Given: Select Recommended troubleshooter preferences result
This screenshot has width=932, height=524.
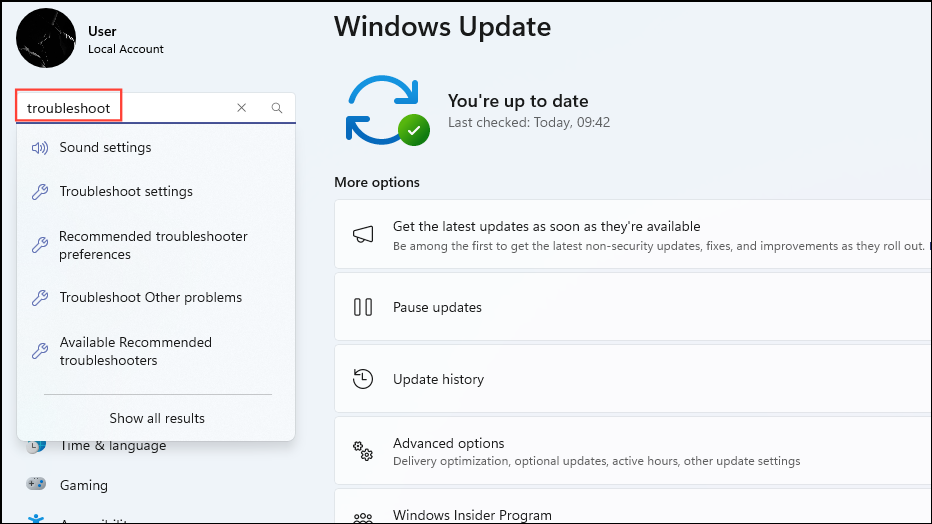Looking at the screenshot, I should click(x=156, y=245).
